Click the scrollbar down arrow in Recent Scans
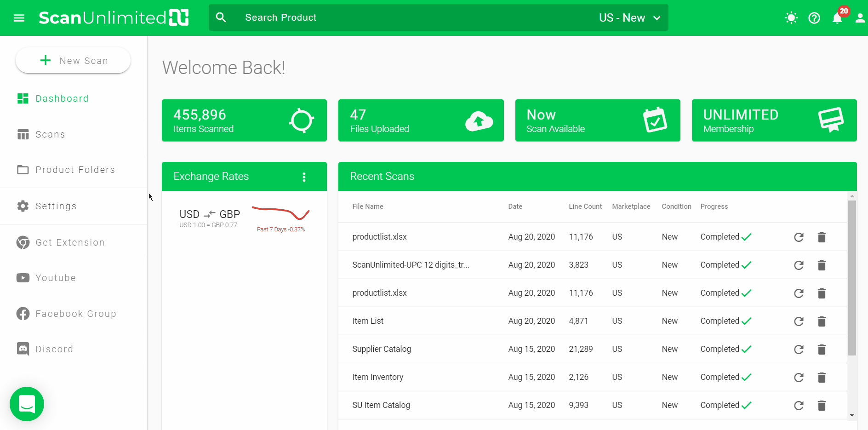 coord(852,415)
